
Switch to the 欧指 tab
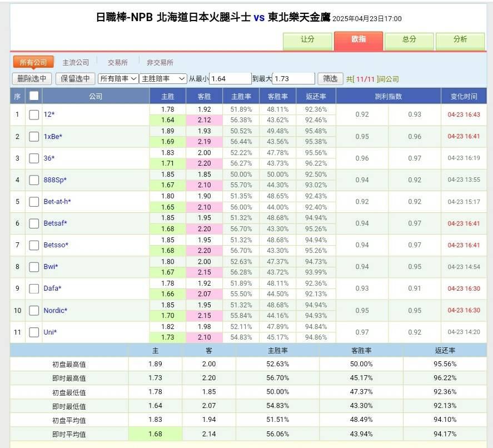point(358,40)
